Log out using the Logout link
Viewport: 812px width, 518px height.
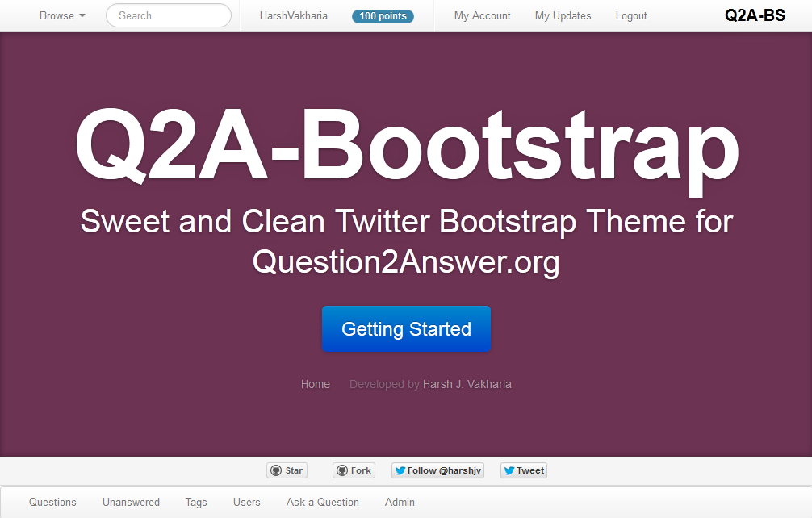630,15
